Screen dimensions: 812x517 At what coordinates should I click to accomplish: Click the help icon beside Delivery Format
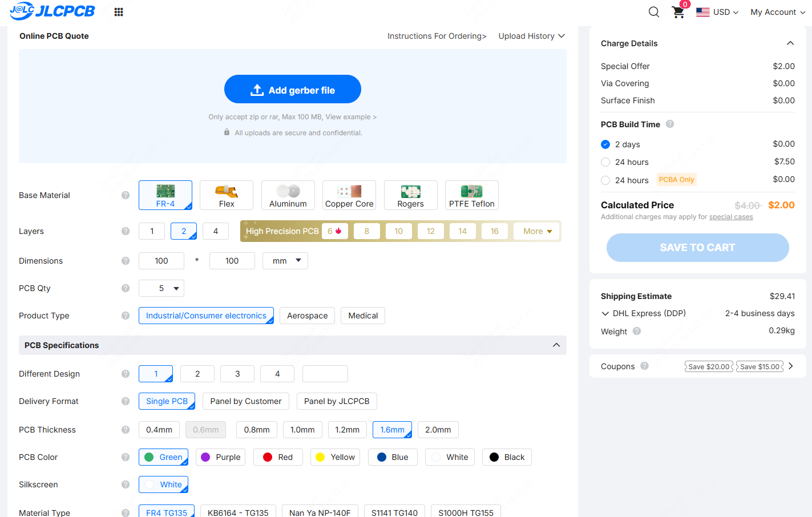126,401
